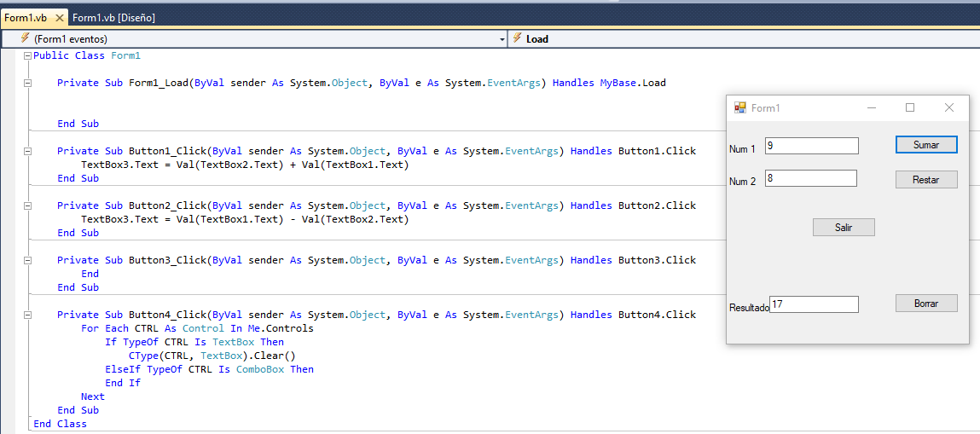Open the Load method dropdown
Image resolution: width=980 pixels, height=434 pixels.
pyautogui.click(x=744, y=39)
